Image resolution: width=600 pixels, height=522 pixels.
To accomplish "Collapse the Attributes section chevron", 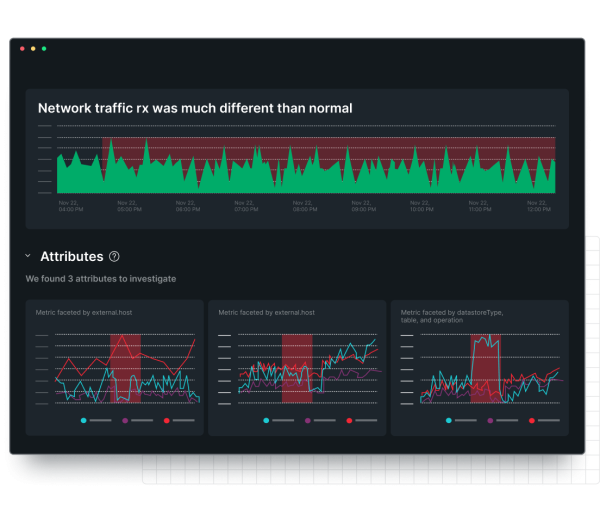I will point(28,257).
